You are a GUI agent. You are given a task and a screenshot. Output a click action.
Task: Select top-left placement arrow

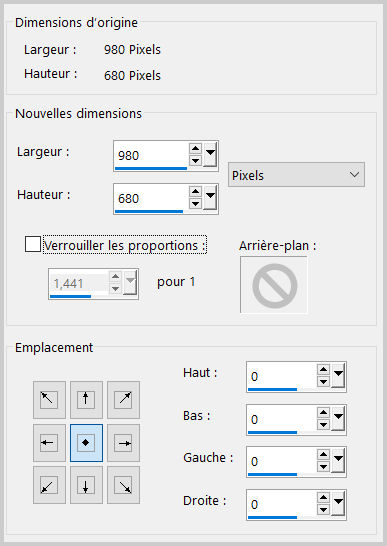(49, 400)
